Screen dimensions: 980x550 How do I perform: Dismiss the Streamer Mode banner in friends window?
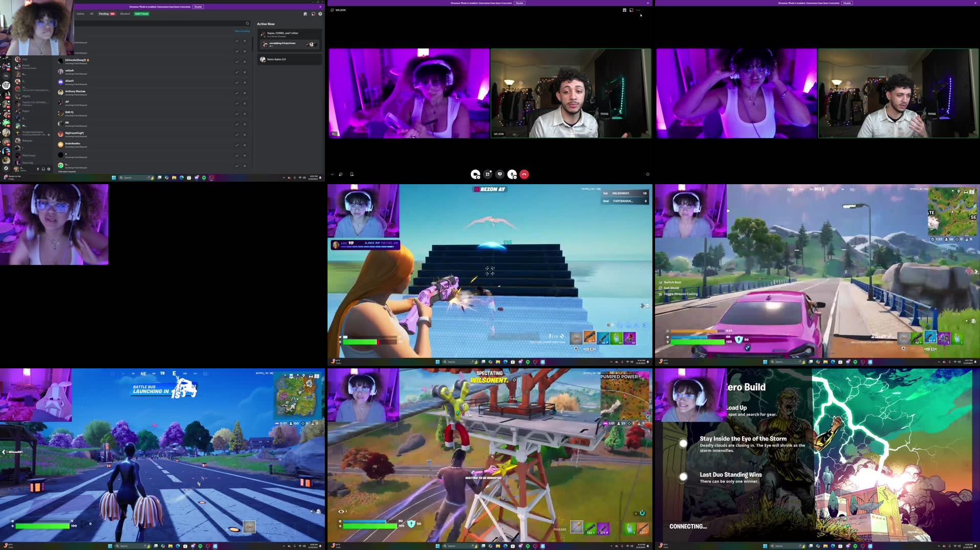(320, 7)
